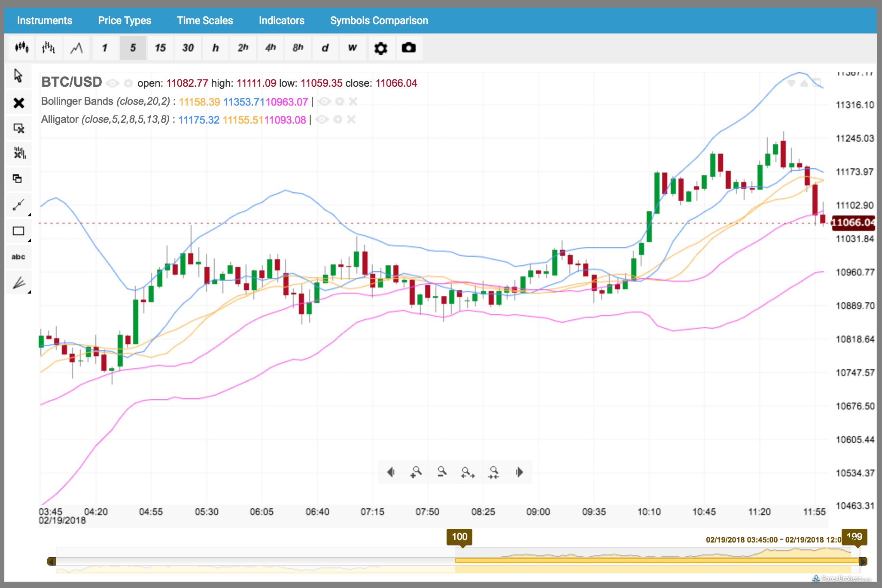Switch to candlestick chart type

tap(22, 48)
